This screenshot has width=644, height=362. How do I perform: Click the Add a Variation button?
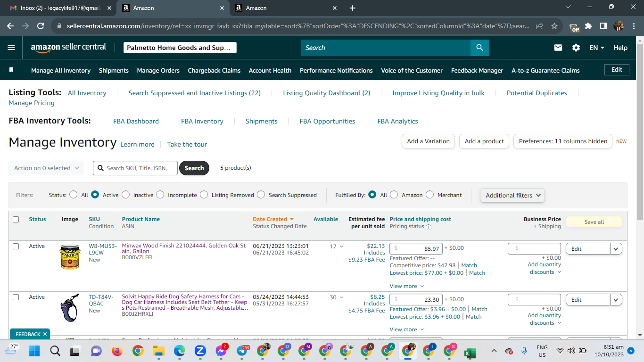point(428,141)
